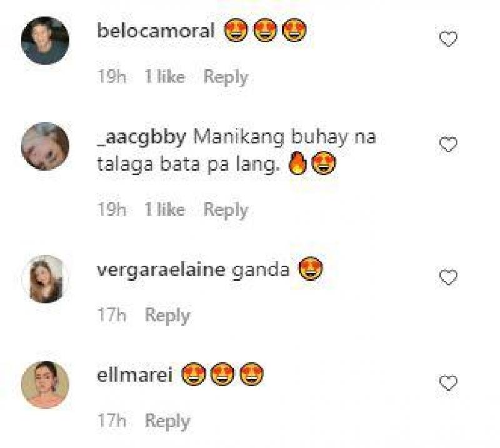
Task: View ellmarei's profile avatar
Action: point(45,384)
